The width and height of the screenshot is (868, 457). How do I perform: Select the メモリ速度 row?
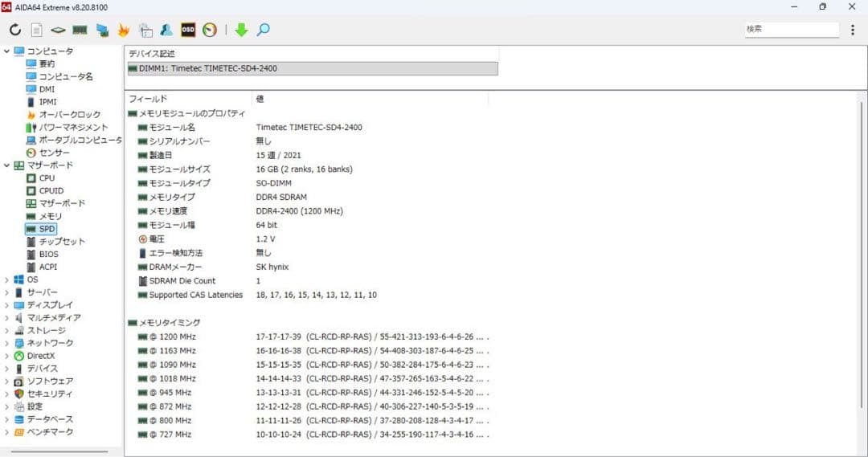coord(308,211)
